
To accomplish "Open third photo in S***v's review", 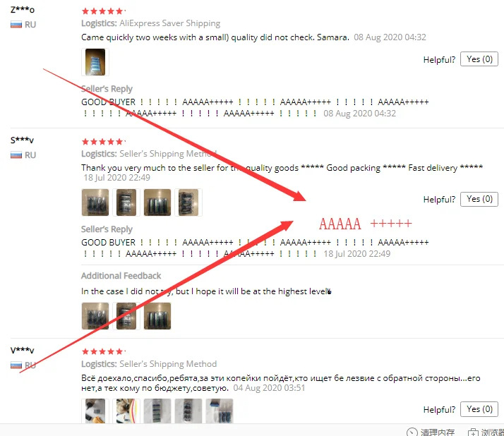I will [x=157, y=202].
